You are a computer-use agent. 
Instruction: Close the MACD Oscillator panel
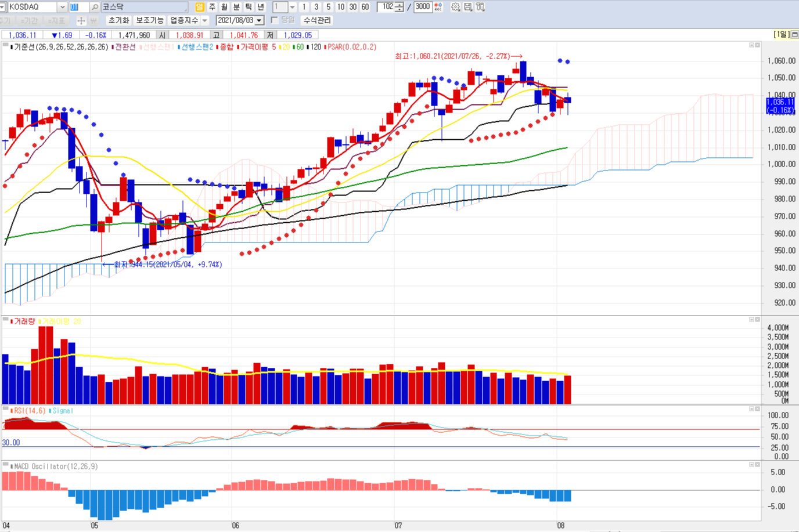point(757,464)
